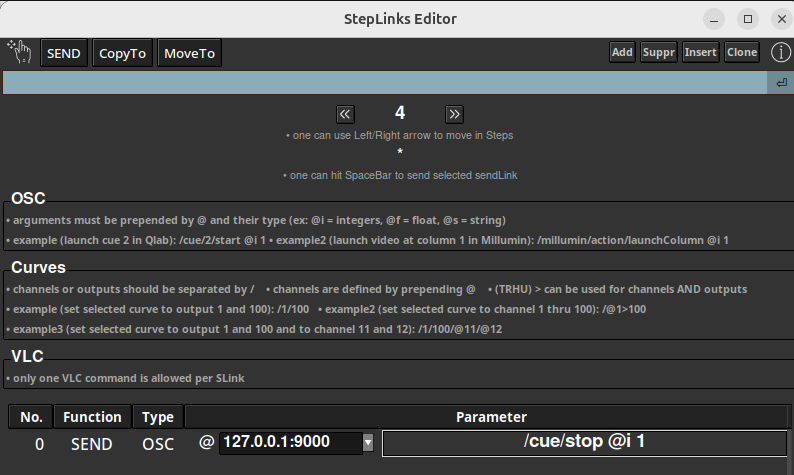Add a new step link

point(622,52)
